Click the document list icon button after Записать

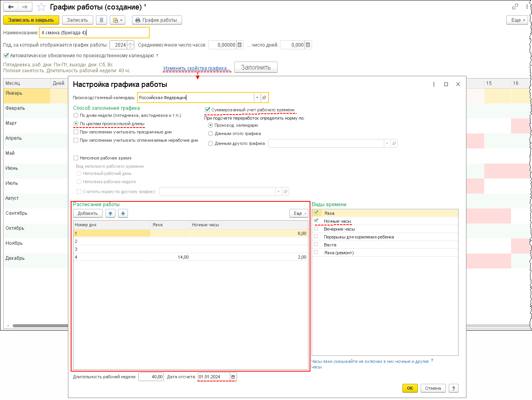click(x=102, y=20)
